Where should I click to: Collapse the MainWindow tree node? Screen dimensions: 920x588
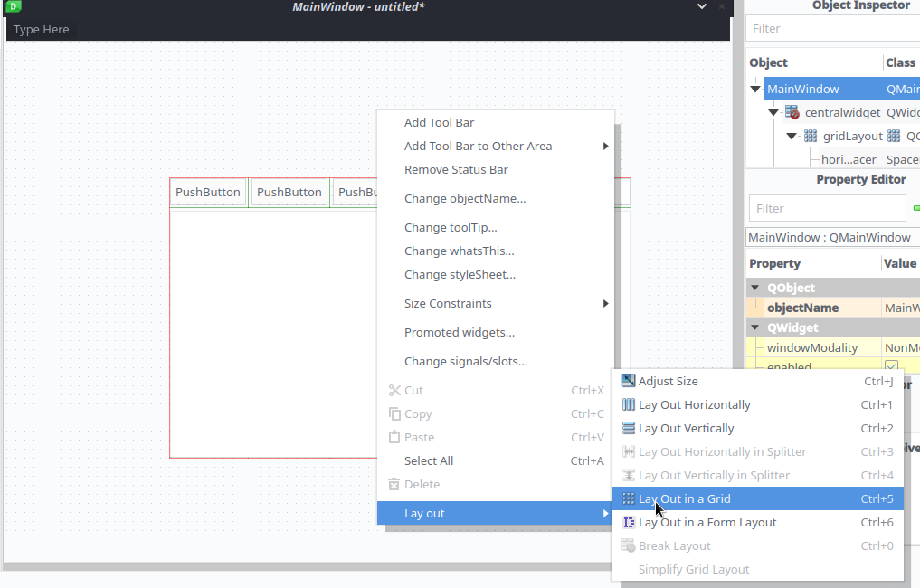[755, 90]
